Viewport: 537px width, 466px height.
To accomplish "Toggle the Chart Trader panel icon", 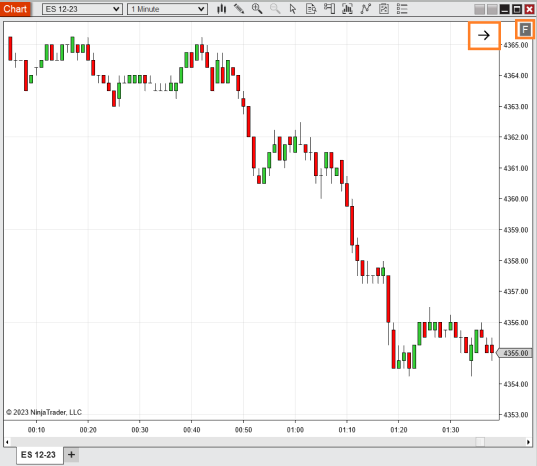I will pyautogui.click(x=329, y=9).
